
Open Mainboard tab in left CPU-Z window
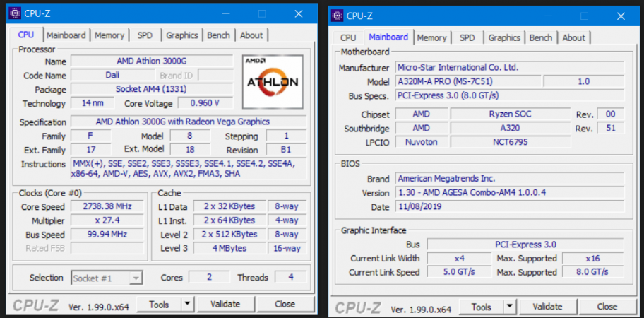[66, 35]
